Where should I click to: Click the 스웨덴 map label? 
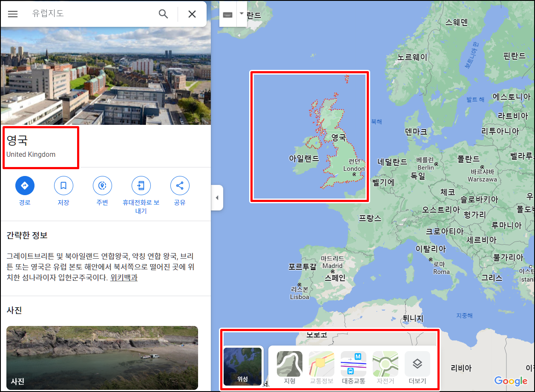[x=457, y=23]
